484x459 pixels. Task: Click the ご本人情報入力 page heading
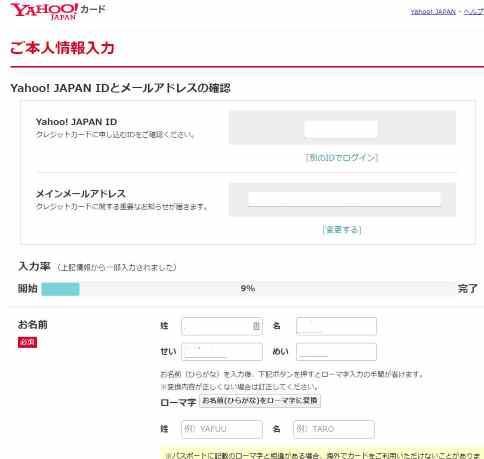pyautogui.click(x=62, y=48)
